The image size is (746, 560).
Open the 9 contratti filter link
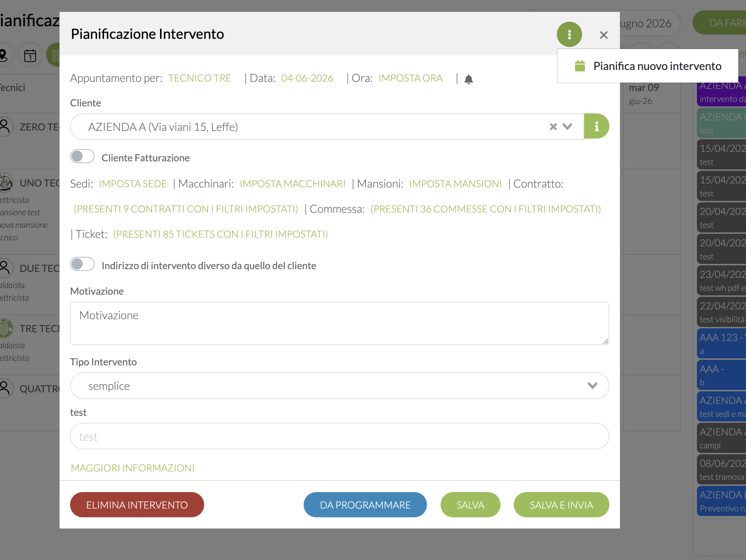coord(186,209)
